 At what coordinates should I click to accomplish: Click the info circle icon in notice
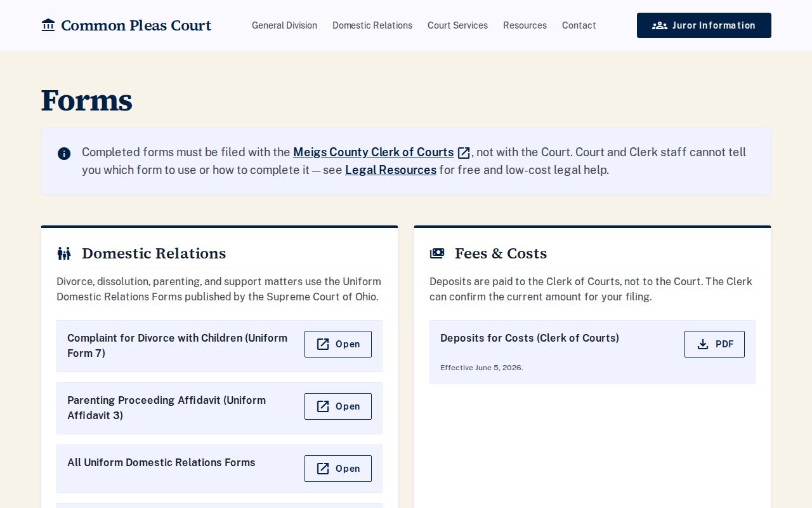(x=64, y=154)
